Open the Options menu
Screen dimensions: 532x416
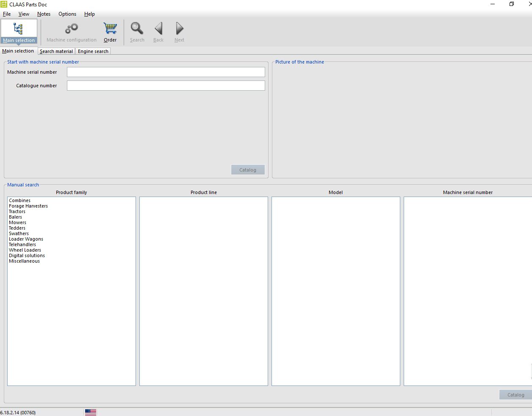67,14
